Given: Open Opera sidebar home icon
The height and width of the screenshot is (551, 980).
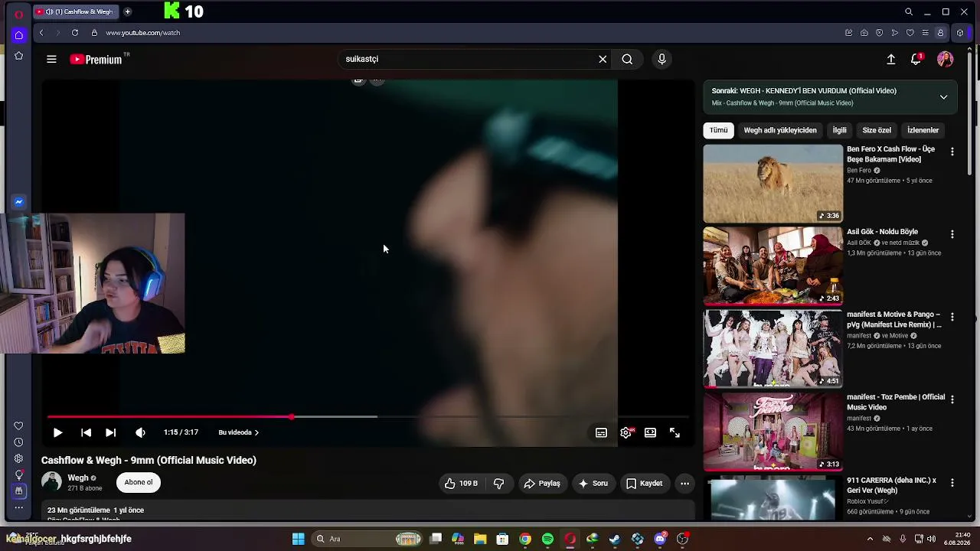Looking at the screenshot, I should pyautogui.click(x=19, y=35).
